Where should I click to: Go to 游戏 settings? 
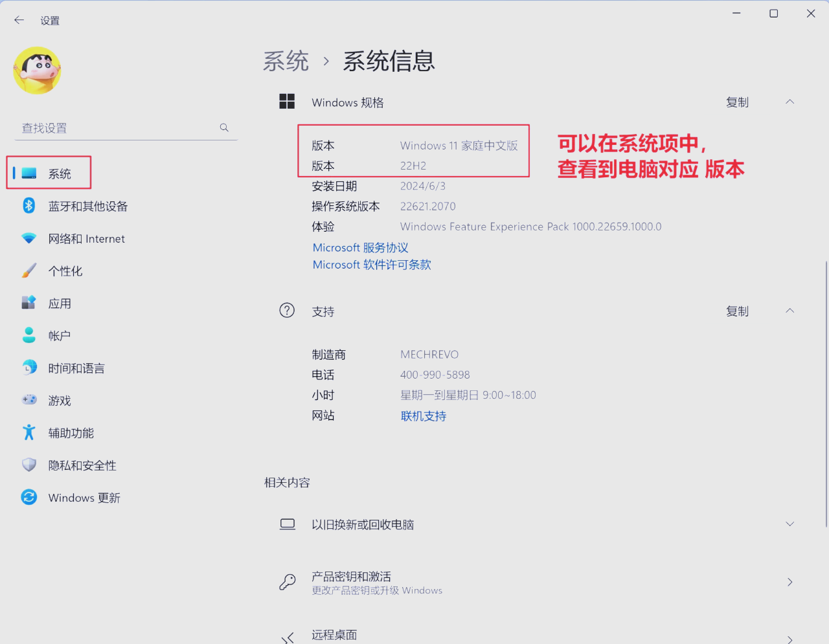click(x=60, y=401)
